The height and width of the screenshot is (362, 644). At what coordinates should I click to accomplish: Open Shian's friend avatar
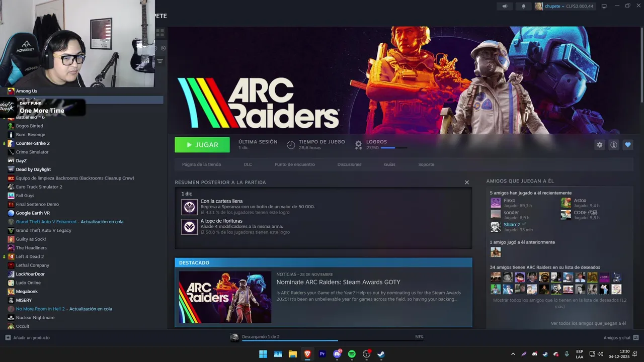tap(496, 227)
